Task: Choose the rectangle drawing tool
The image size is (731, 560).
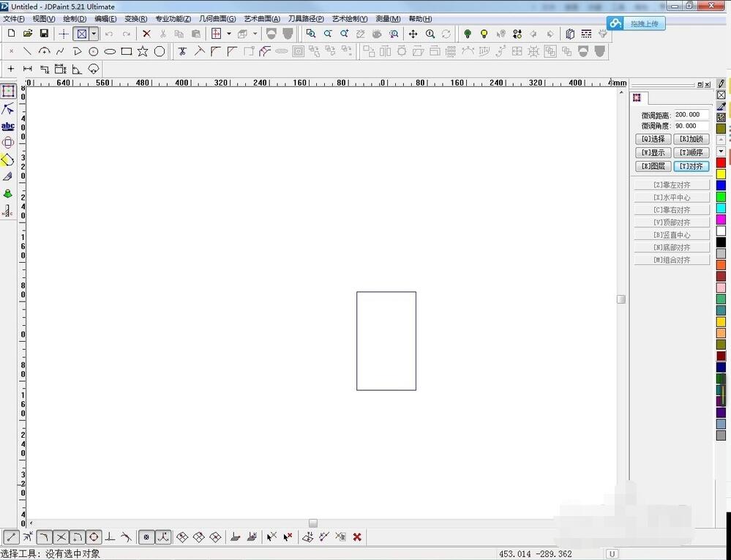Action: (x=127, y=51)
